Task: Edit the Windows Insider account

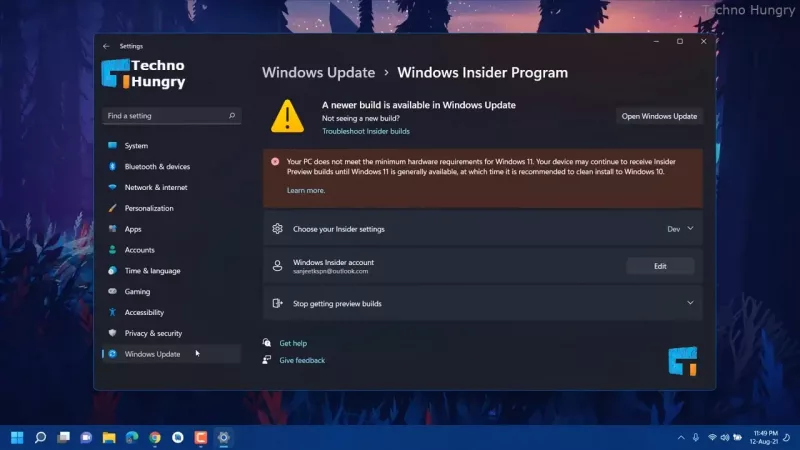Action: coord(660,266)
